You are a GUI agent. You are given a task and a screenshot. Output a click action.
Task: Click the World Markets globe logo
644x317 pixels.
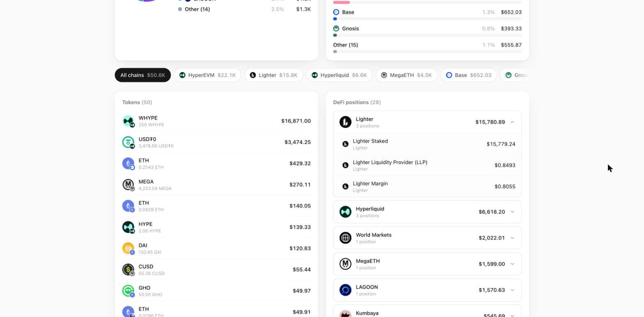pos(345,238)
